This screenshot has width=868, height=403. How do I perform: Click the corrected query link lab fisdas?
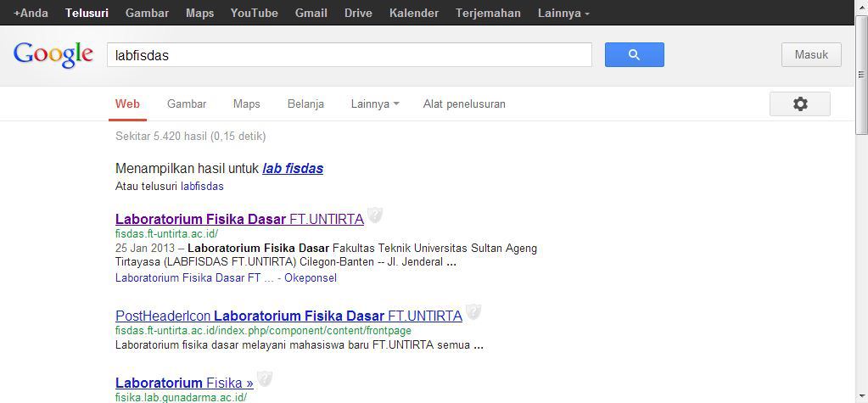point(293,168)
